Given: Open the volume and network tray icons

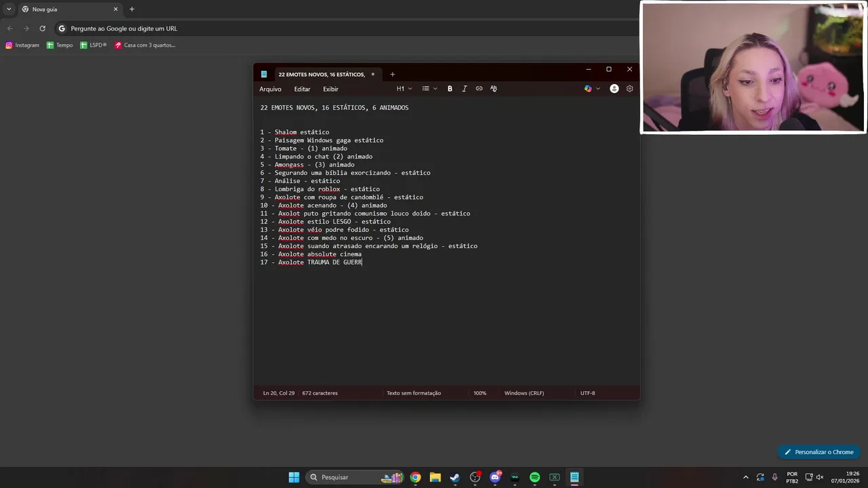Looking at the screenshot, I should click(x=815, y=477).
